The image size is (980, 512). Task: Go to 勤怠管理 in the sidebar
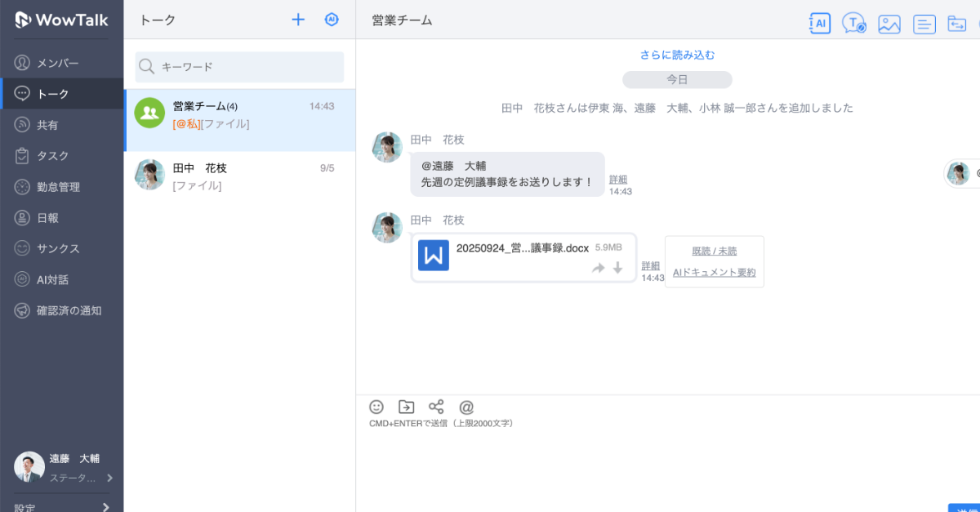coord(57,187)
